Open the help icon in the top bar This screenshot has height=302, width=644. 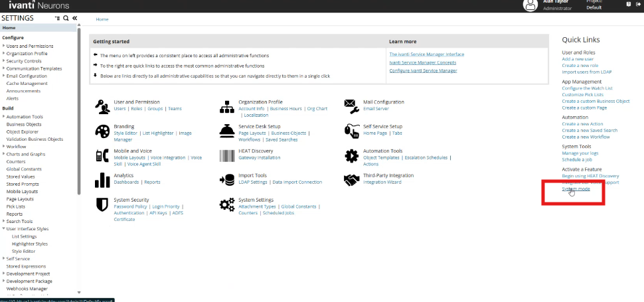click(629, 4)
